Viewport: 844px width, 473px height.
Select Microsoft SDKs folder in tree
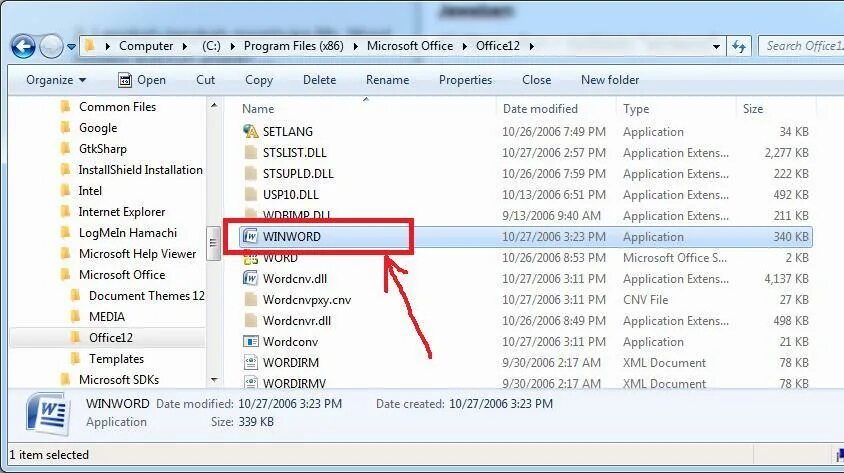point(119,379)
